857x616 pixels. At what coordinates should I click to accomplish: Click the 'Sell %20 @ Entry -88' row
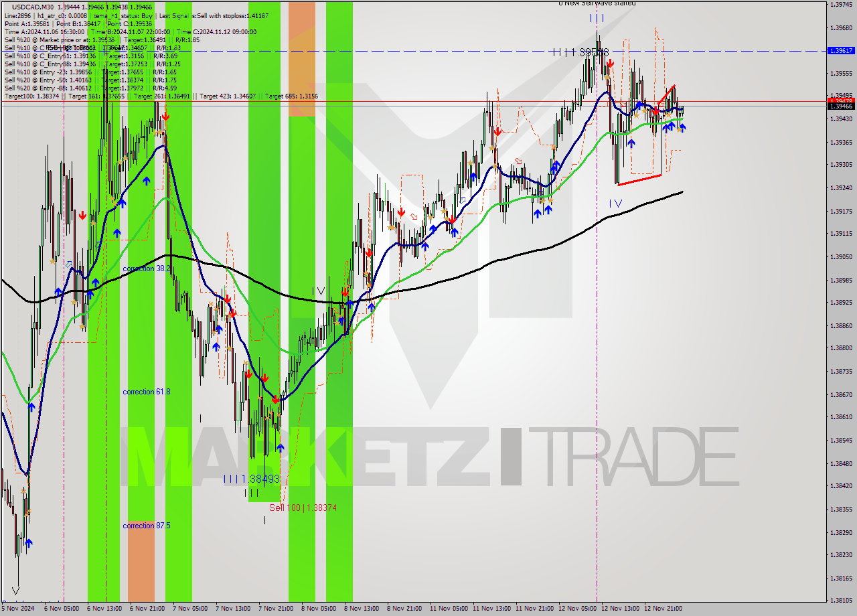[90, 88]
